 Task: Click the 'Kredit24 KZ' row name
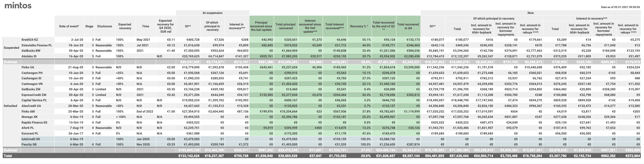click(x=30, y=40)
